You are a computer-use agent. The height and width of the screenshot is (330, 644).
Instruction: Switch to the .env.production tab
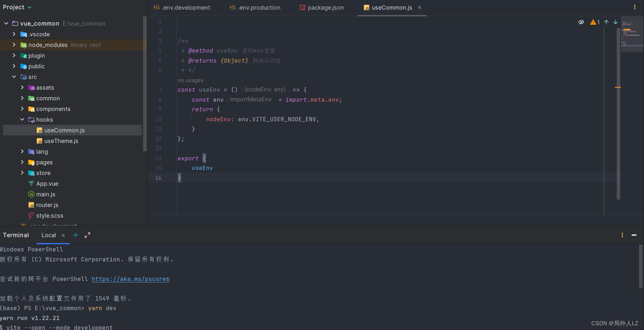click(x=255, y=7)
